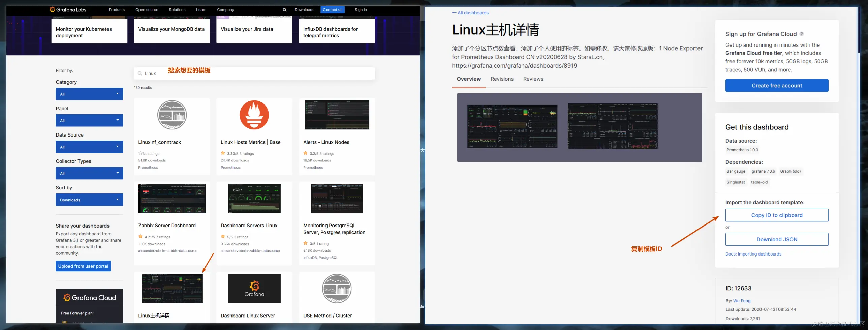Open the Wu Feng author link
868x330 pixels.
[742, 301]
